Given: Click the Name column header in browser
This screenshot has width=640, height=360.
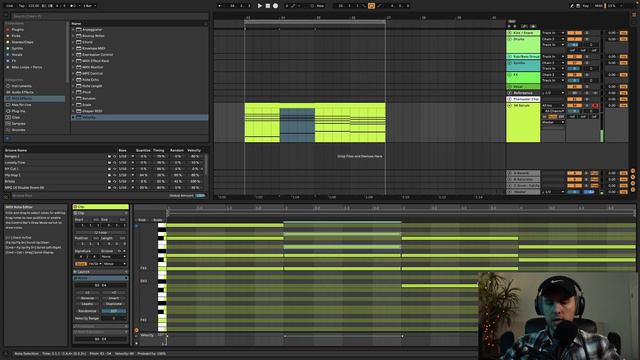Looking at the screenshot, I should tap(77, 24).
